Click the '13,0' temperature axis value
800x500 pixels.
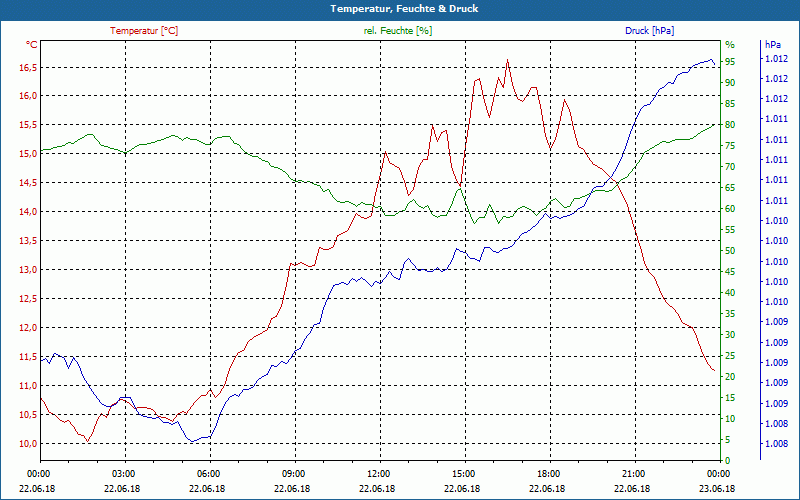28,270
